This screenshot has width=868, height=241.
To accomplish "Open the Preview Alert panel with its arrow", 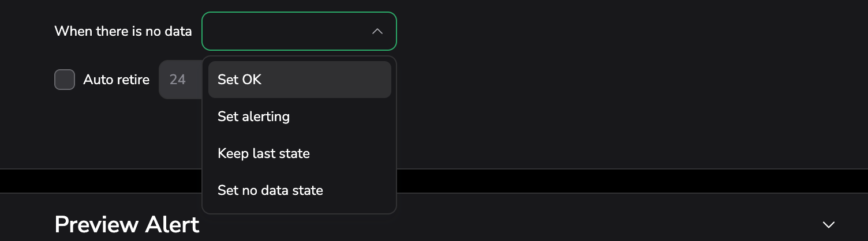I will pos(828,224).
